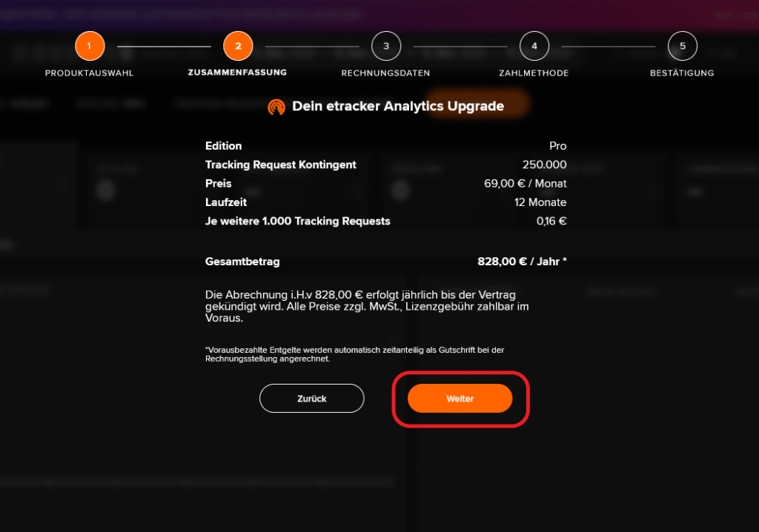759x532 pixels.
Task: Click the Die Abrechnung billing notice paragraph
Action: [x=367, y=307]
